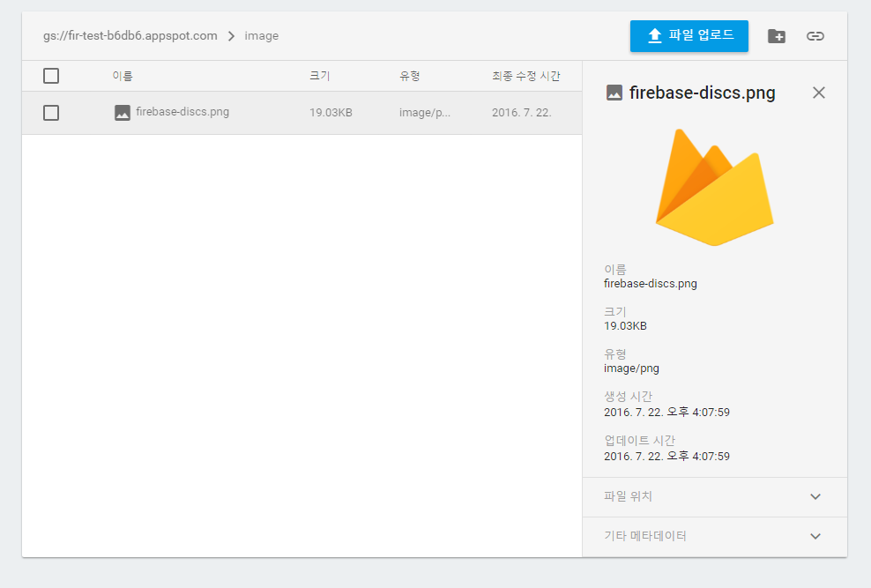Image resolution: width=871 pixels, height=588 pixels.
Task: Click the 업데이트 시간 timestamp value
Action: point(666,456)
